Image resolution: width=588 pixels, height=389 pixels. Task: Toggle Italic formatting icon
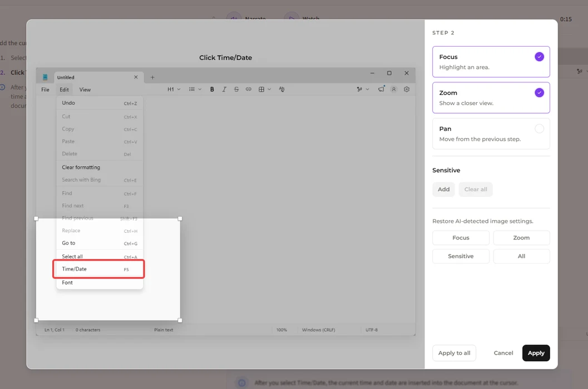click(224, 89)
